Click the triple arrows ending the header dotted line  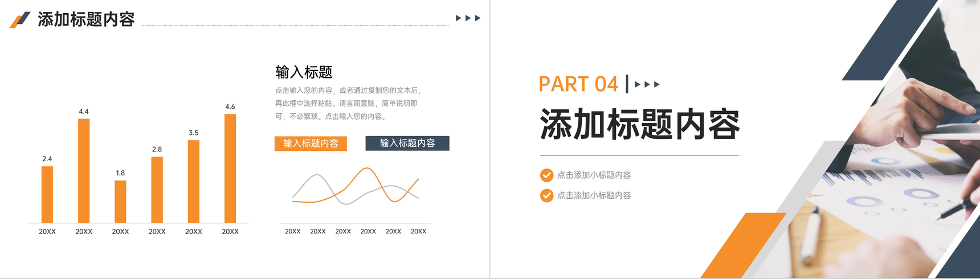point(468,18)
